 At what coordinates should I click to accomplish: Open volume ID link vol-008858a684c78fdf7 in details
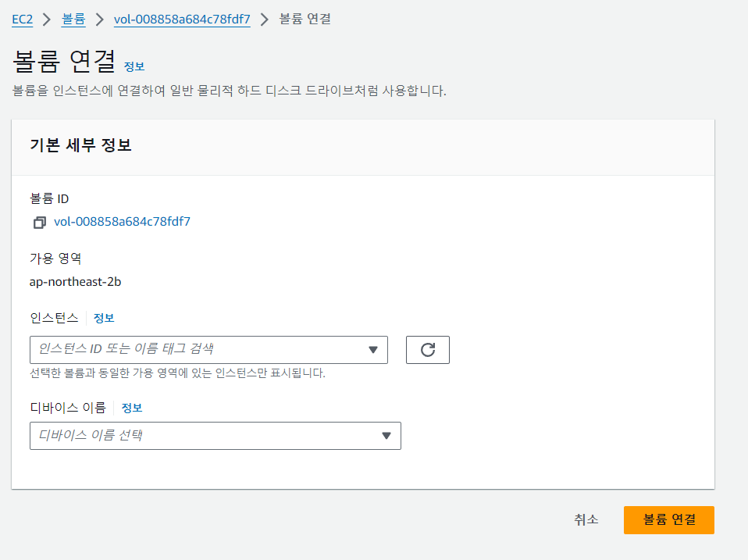[122, 221]
